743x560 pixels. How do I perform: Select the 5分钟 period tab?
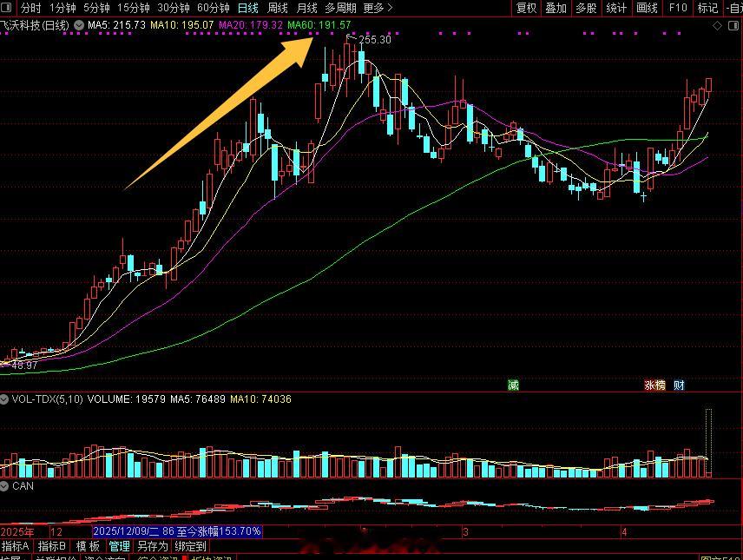click(x=96, y=8)
